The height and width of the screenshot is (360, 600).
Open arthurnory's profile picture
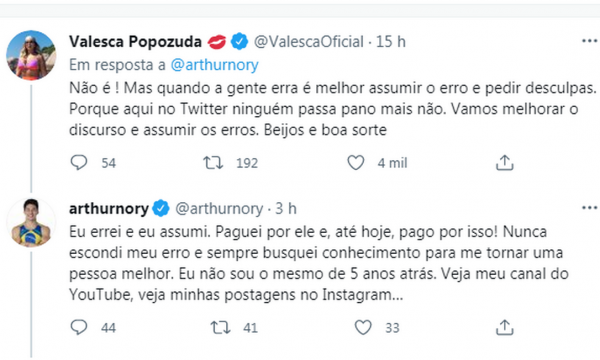tap(31, 223)
